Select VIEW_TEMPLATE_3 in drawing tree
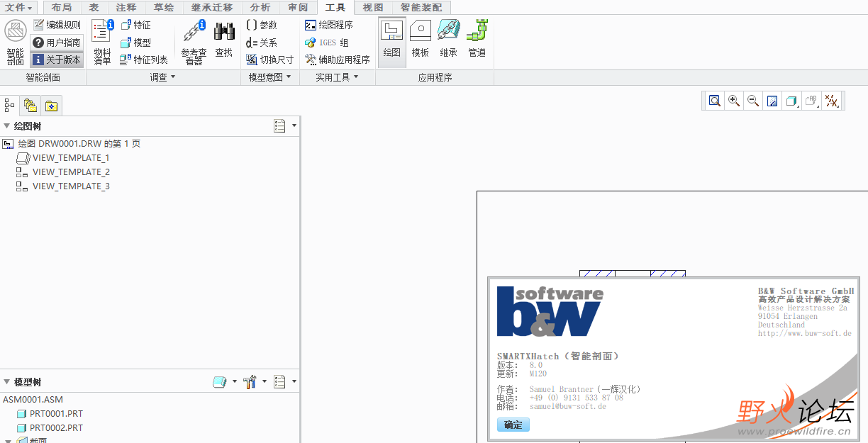This screenshot has height=443, width=868. tap(63, 186)
